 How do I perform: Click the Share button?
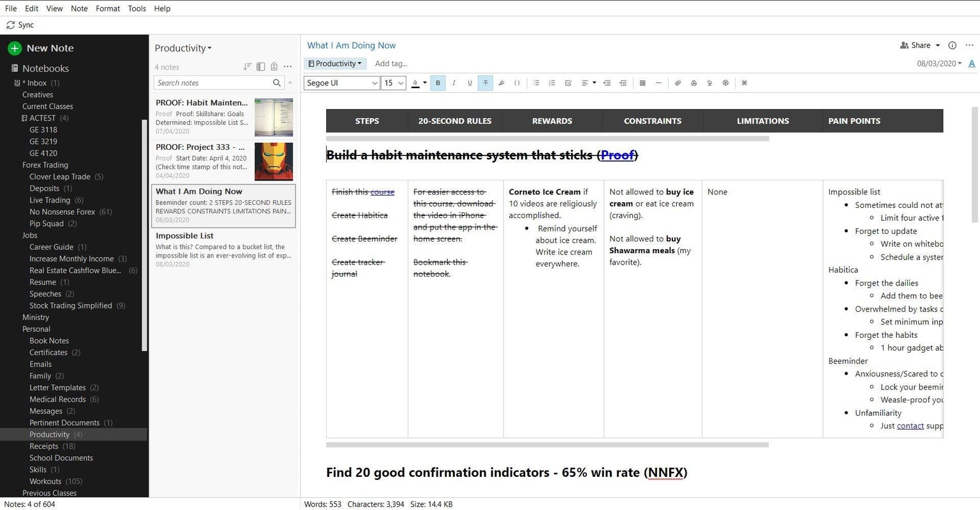click(915, 45)
